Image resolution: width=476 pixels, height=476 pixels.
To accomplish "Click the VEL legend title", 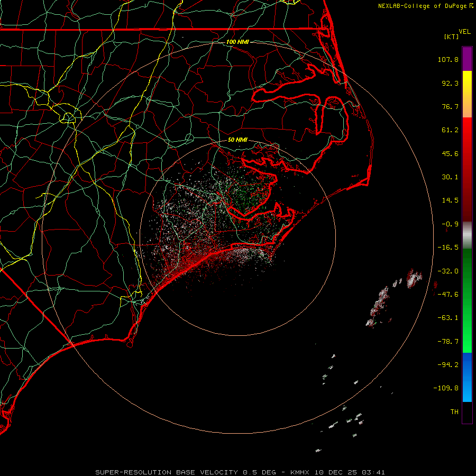I will pyautogui.click(x=464, y=32).
